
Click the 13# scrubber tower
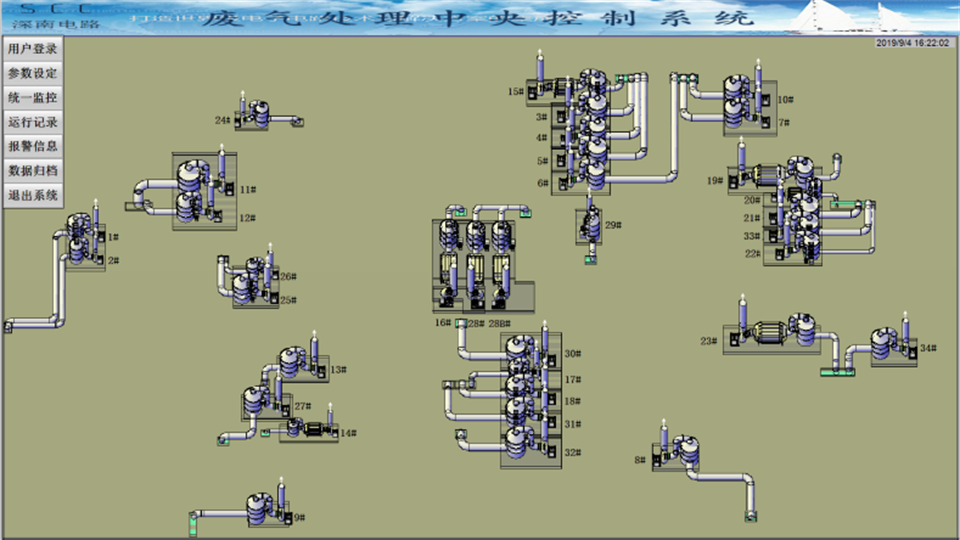[290, 362]
